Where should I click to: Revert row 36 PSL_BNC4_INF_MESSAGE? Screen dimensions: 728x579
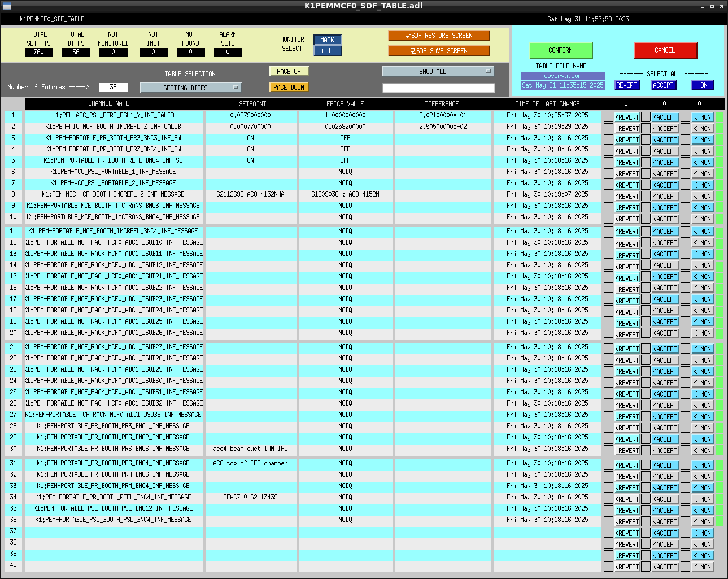[x=627, y=522]
